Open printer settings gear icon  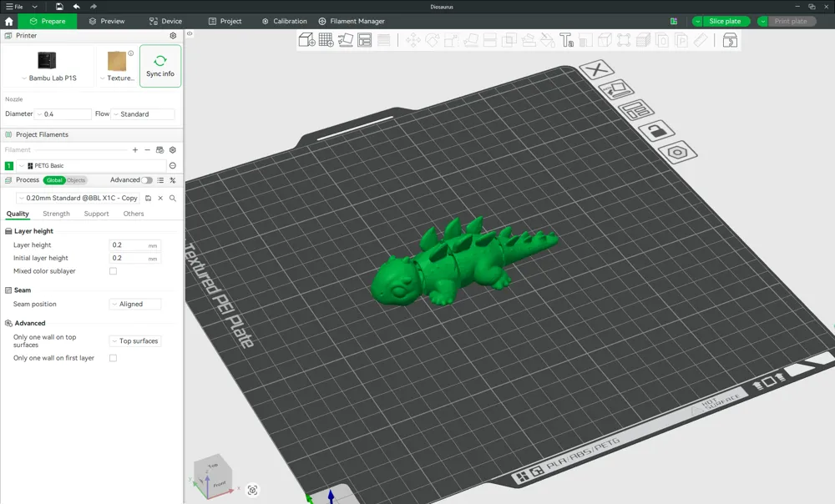tap(173, 36)
